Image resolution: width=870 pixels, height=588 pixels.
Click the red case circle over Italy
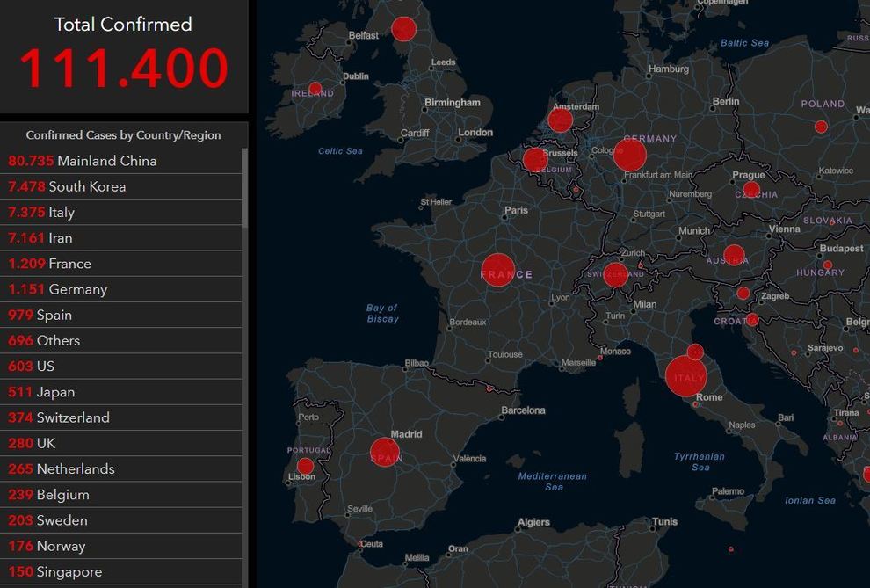coord(685,376)
